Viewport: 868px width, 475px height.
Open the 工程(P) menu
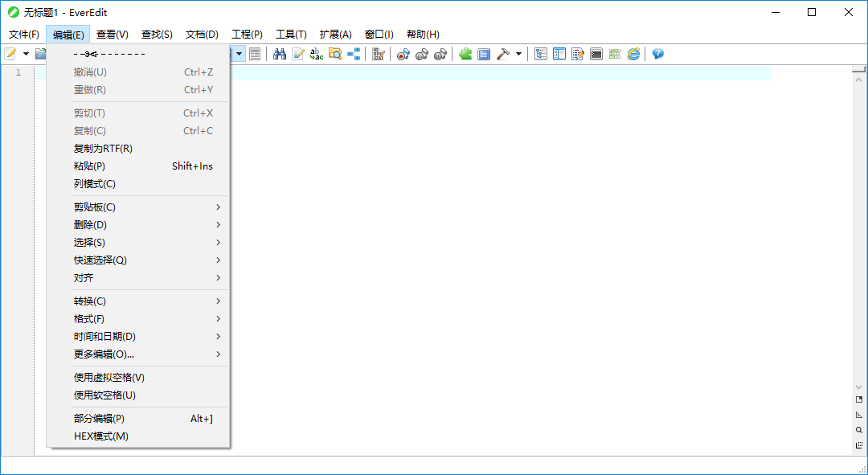247,35
